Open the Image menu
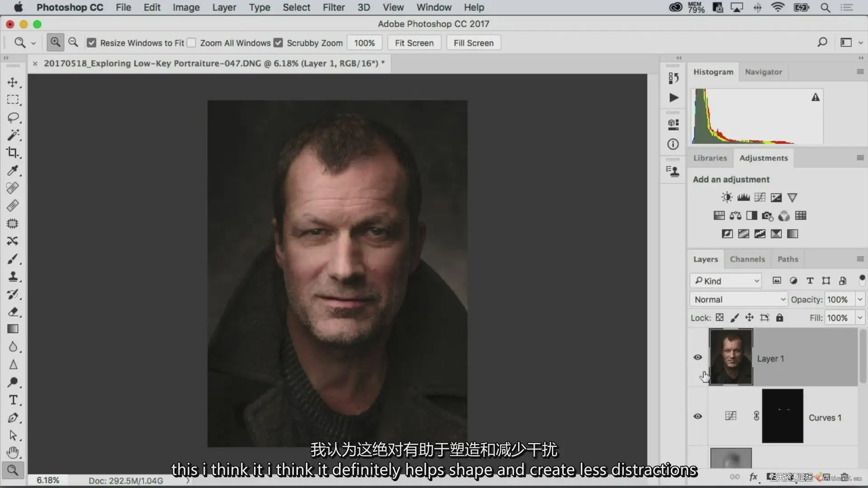 186,8
